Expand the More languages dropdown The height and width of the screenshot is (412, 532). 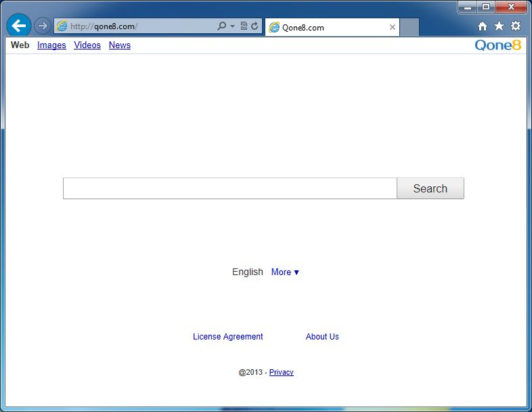[285, 272]
